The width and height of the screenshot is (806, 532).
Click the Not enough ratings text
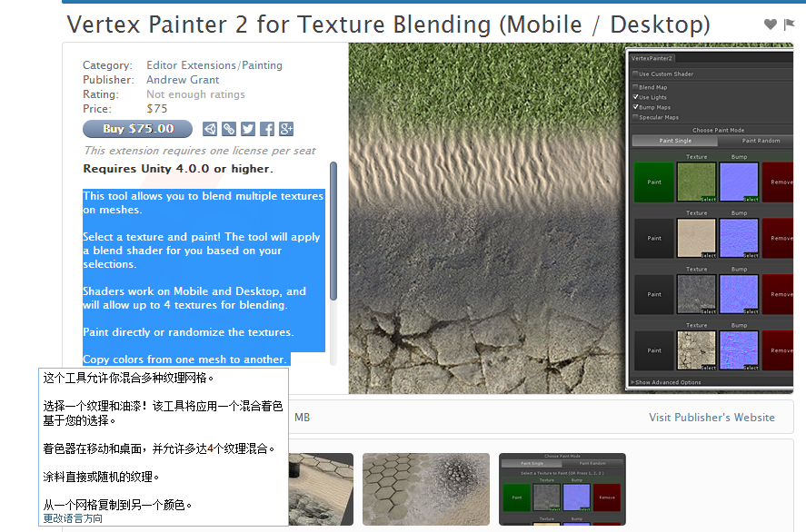point(195,94)
